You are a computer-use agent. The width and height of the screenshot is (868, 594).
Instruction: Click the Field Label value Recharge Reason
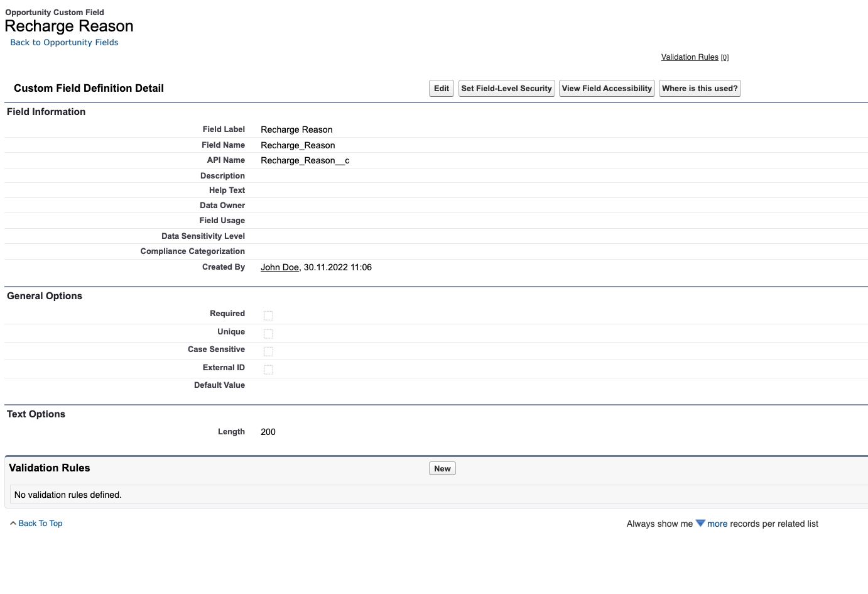coord(296,129)
